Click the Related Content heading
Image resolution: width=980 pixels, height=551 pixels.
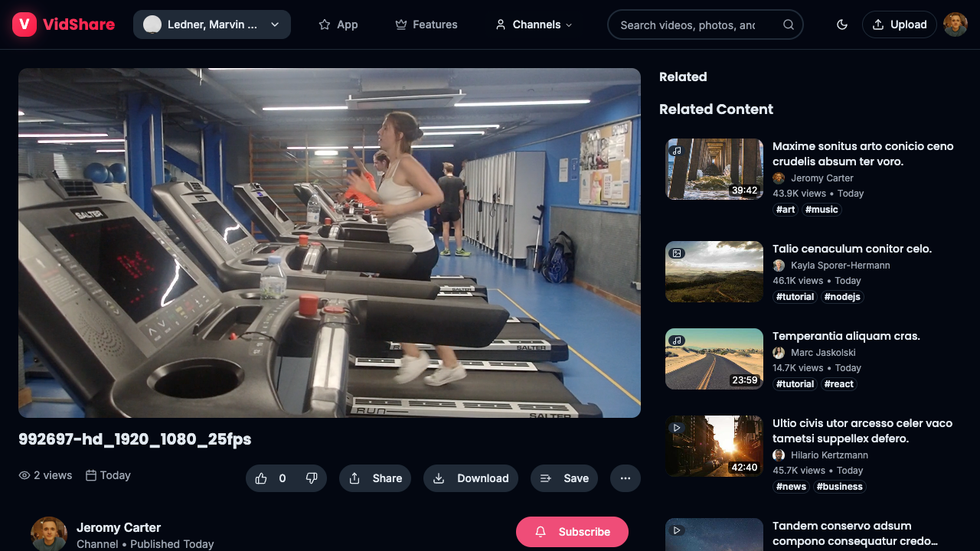(x=716, y=109)
